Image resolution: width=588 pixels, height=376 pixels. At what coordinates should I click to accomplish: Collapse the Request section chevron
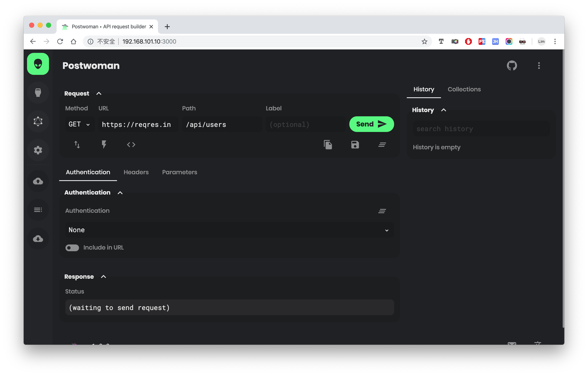(x=99, y=93)
